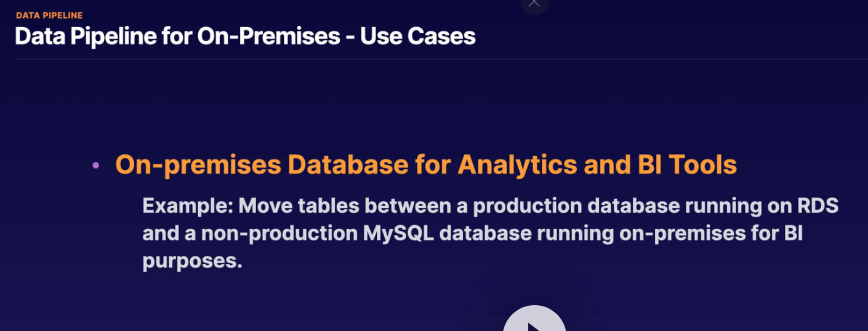Click the word 'non-production' in the example
Screen dimensions: 868x331
pyautogui.click(x=270, y=234)
